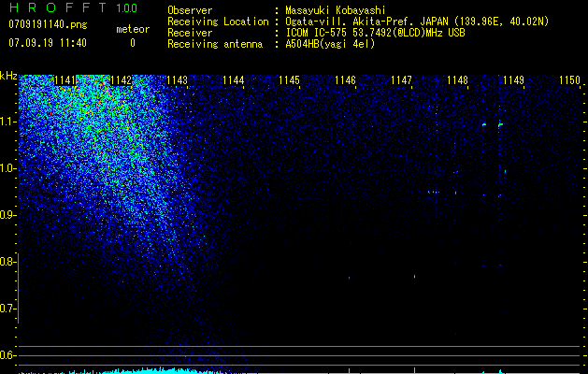Click the 0.6 frequency axis label
The image size is (588, 374).
point(8,355)
